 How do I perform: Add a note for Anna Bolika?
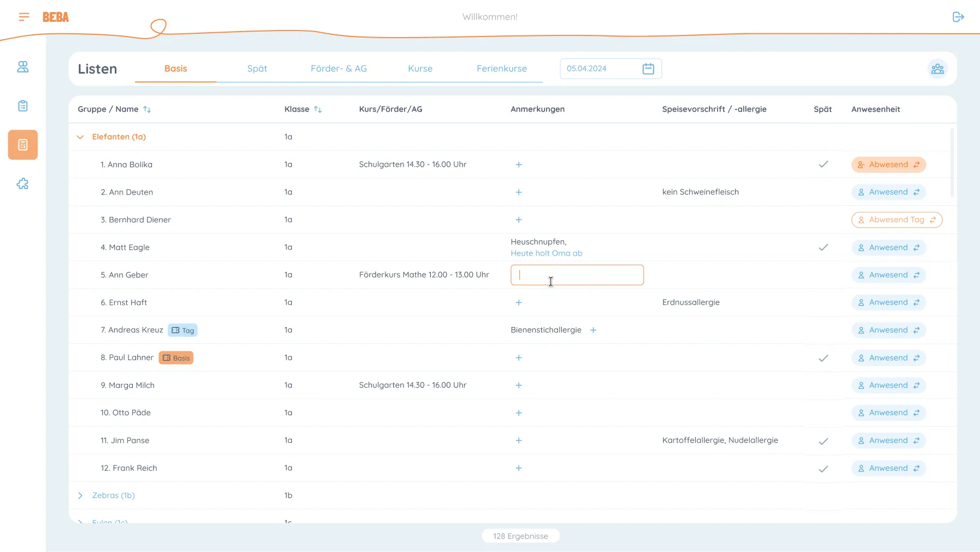click(519, 165)
